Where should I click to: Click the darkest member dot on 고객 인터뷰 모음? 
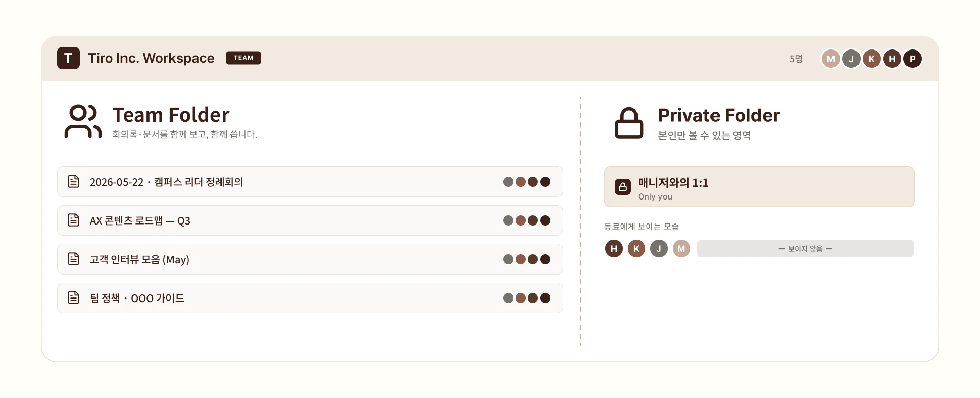(545, 259)
